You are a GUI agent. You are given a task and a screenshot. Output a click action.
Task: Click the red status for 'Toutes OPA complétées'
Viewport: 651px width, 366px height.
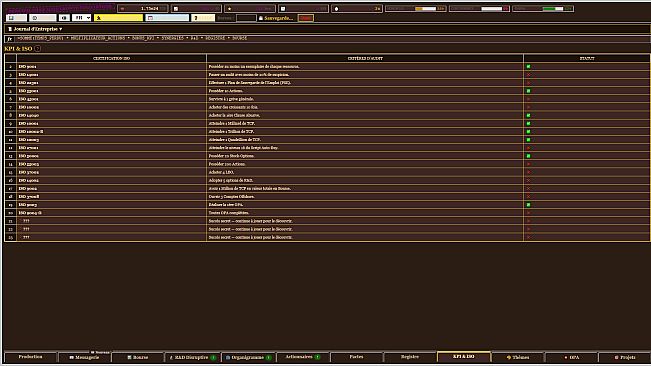(x=529, y=213)
